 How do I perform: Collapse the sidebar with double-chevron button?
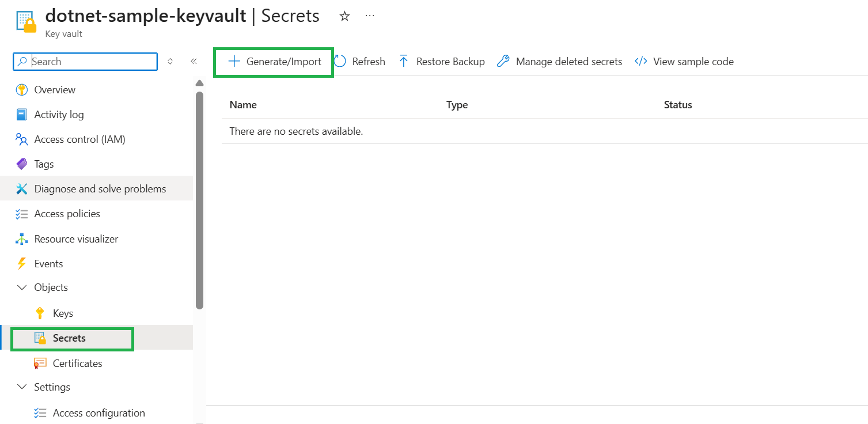tap(194, 62)
